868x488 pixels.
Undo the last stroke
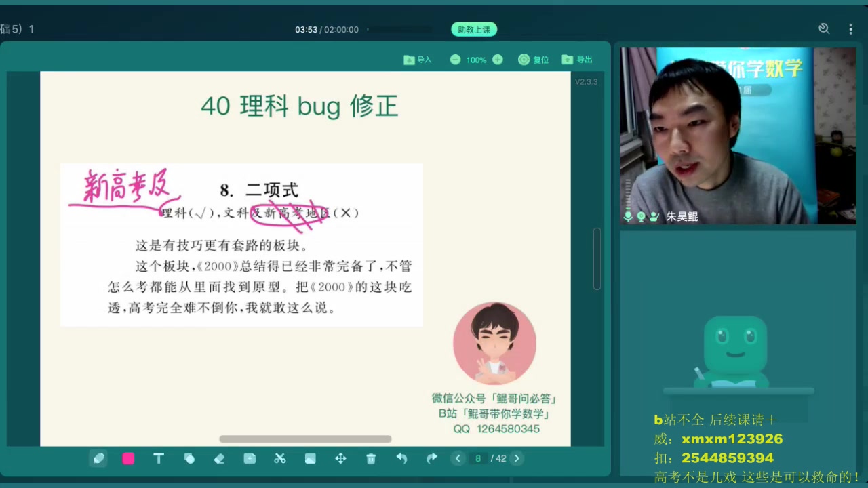[401, 459]
